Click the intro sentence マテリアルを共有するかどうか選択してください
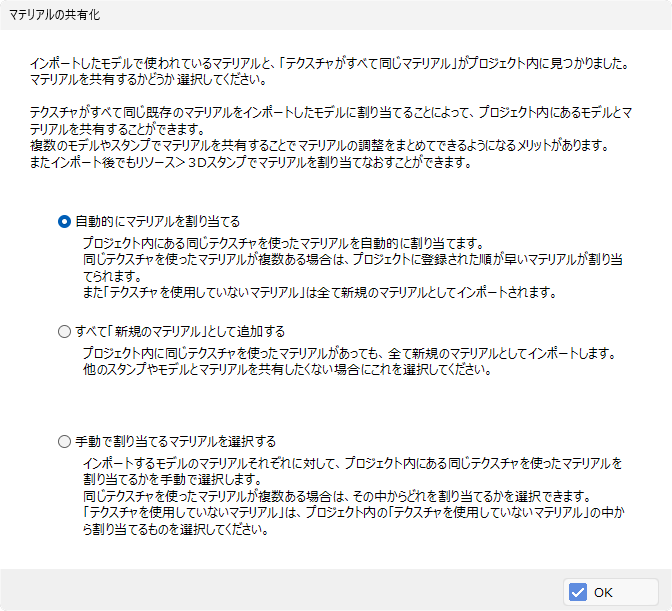 (x=148, y=80)
